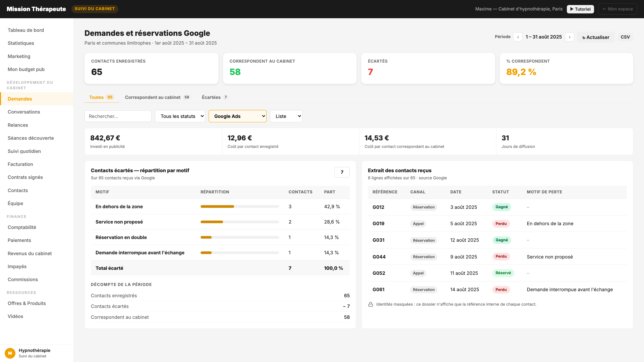
Task: Open the Liste view dropdown
Action: 286,116
